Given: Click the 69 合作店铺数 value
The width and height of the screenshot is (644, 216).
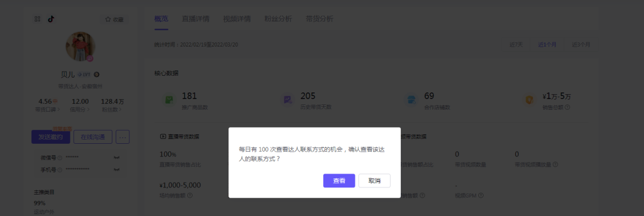Looking at the screenshot, I should coord(429,96).
